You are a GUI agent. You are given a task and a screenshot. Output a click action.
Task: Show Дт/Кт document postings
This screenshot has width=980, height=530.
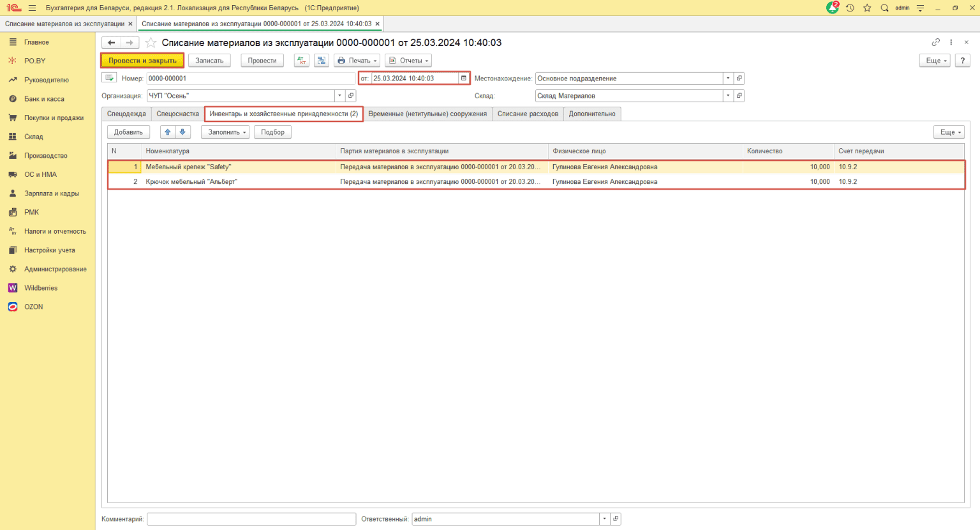click(302, 61)
